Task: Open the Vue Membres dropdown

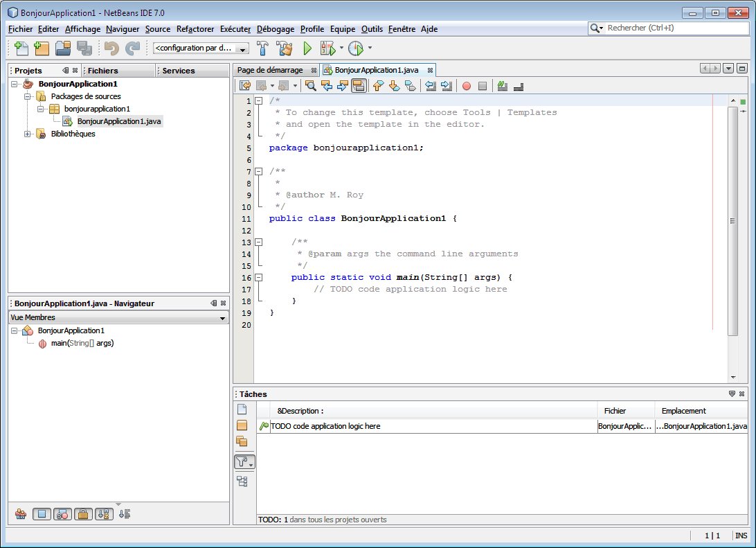Action: point(118,317)
